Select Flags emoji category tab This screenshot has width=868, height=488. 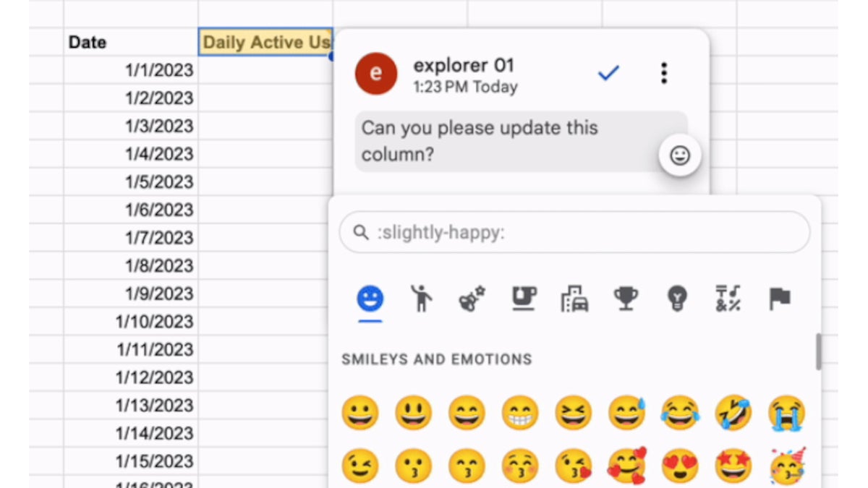pos(780,298)
